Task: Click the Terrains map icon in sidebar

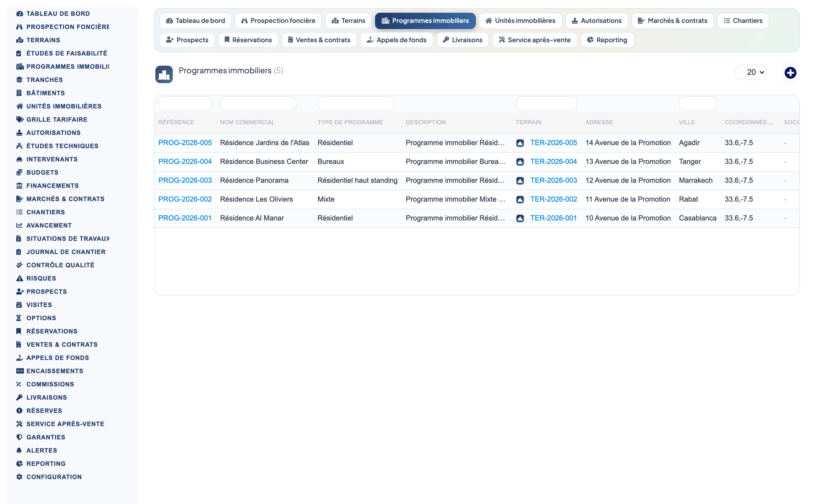Action: pos(19,40)
